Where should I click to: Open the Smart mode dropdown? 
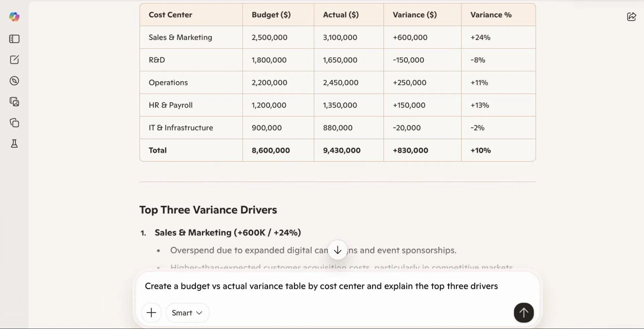pyautogui.click(x=187, y=313)
